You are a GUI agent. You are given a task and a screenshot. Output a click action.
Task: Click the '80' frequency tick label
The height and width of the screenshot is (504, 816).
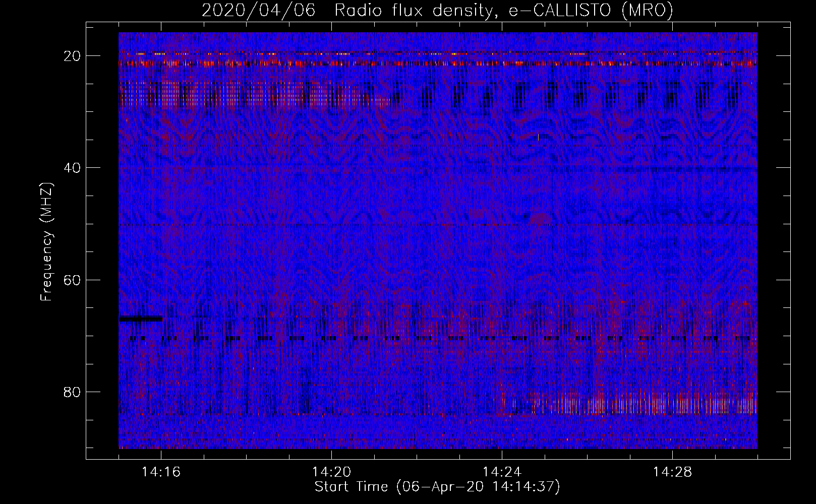[73, 392]
